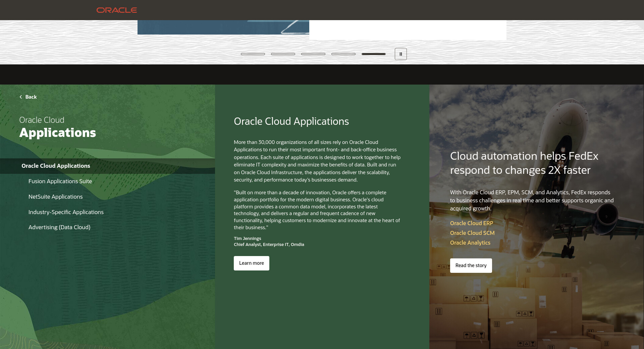
Task: Go Back to previous menu
Action: tap(31, 97)
